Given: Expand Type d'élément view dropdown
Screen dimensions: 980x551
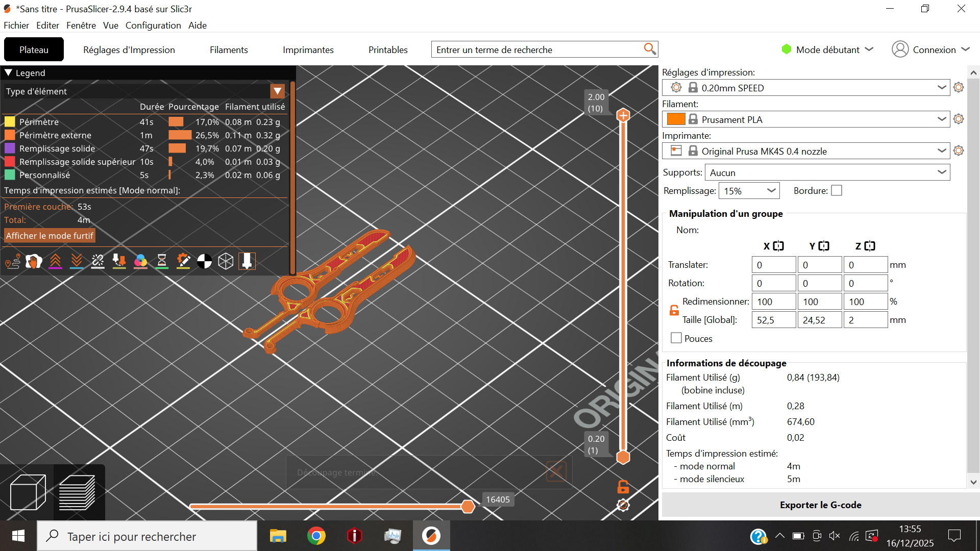Looking at the screenshot, I should click(x=277, y=91).
